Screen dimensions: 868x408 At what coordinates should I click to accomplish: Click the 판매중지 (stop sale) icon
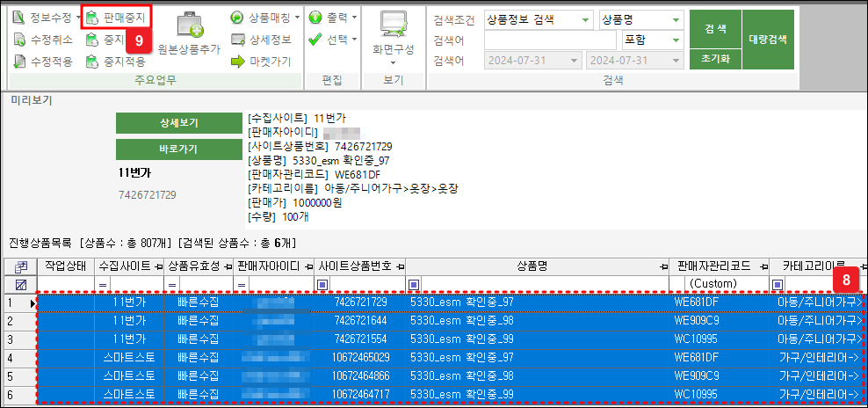coord(92,17)
